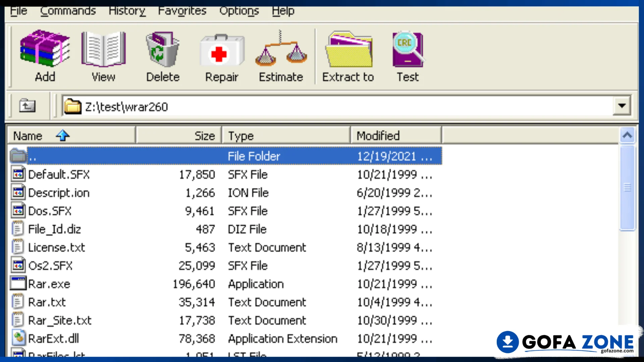Select the Descript.ion file name

[x=59, y=193]
